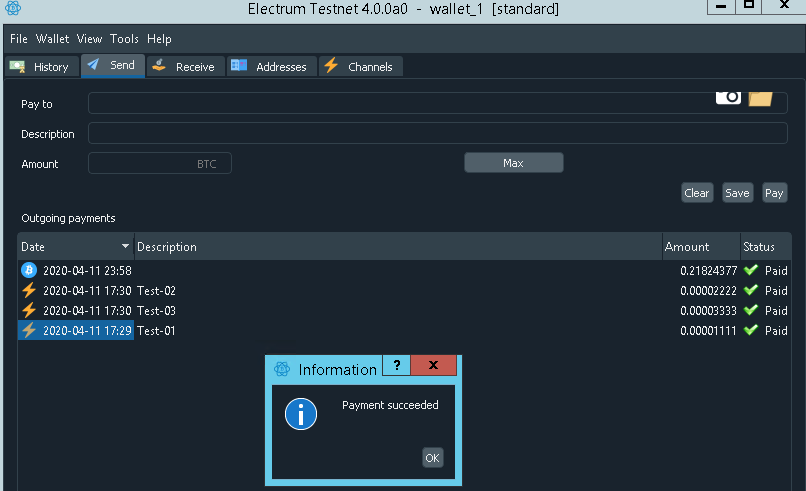Click amount 0.00002222
This screenshot has height=491, width=806.
(708, 290)
